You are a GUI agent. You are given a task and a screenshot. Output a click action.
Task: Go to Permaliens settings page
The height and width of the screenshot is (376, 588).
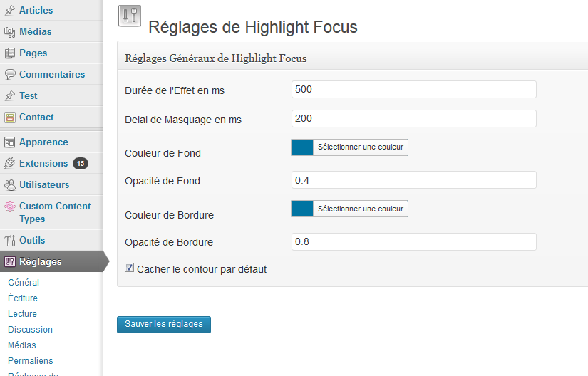tap(31, 360)
